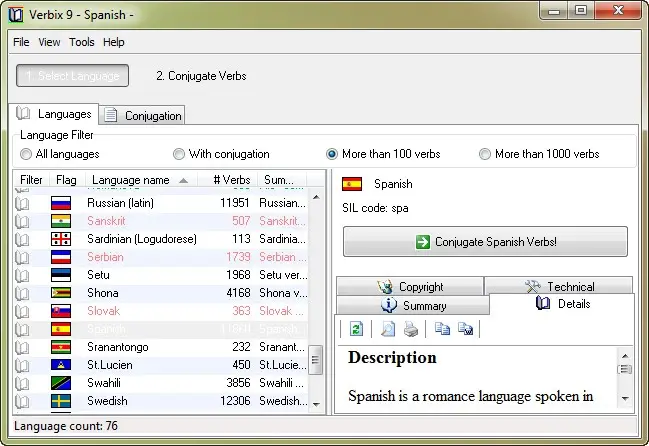Click the Description pane scrollbar thumb
The height and width of the screenshot is (446, 649).
pyautogui.click(x=625, y=369)
